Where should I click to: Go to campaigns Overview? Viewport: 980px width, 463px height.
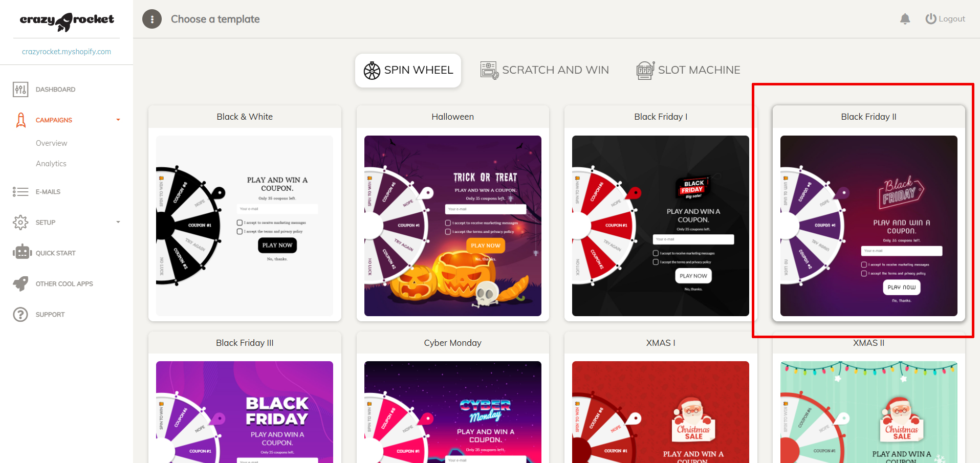51,143
